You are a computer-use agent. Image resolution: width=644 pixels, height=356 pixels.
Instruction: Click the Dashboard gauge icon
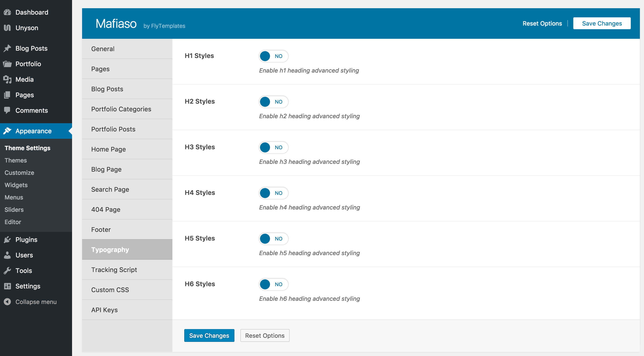click(8, 12)
